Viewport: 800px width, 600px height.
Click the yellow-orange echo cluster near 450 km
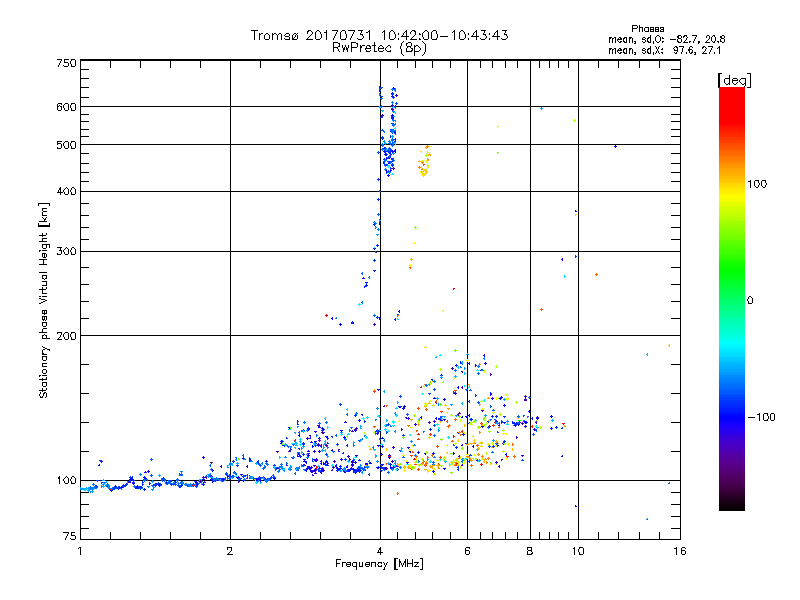point(424,161)
